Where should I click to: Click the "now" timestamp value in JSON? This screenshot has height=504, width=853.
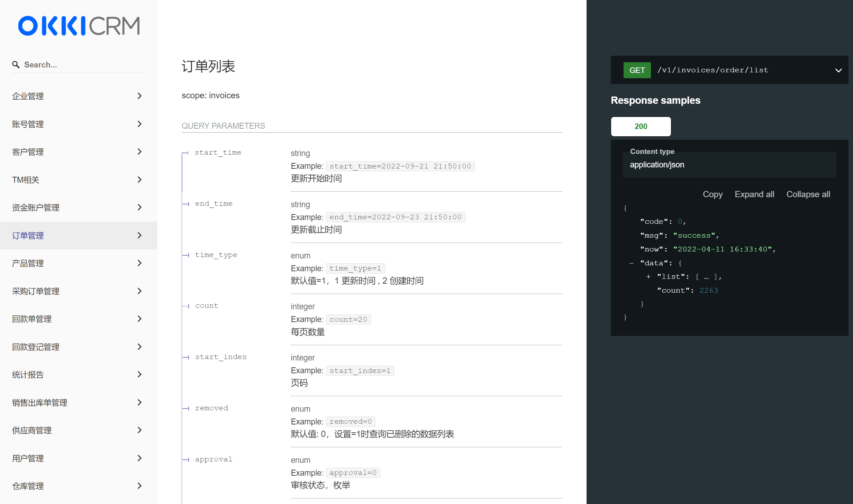(x=722, y=249)
